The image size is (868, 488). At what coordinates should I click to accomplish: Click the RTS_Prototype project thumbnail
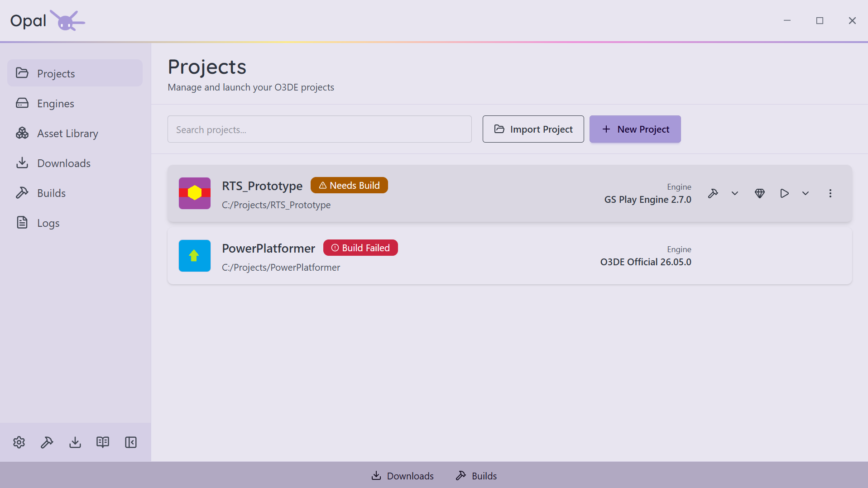click(x=195, y=193)
